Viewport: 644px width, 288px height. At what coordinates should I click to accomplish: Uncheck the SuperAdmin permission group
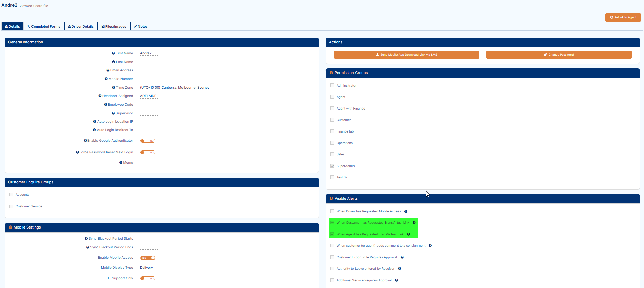coord(332,166)
